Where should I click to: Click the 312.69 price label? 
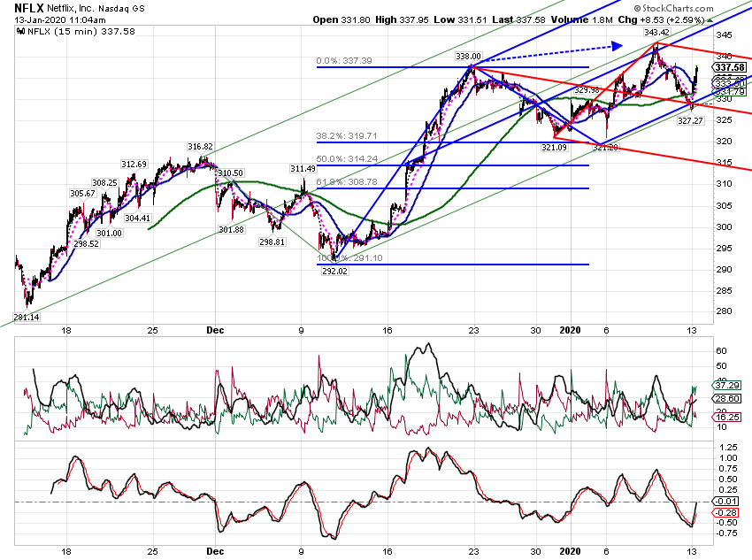tap(134, 165)
